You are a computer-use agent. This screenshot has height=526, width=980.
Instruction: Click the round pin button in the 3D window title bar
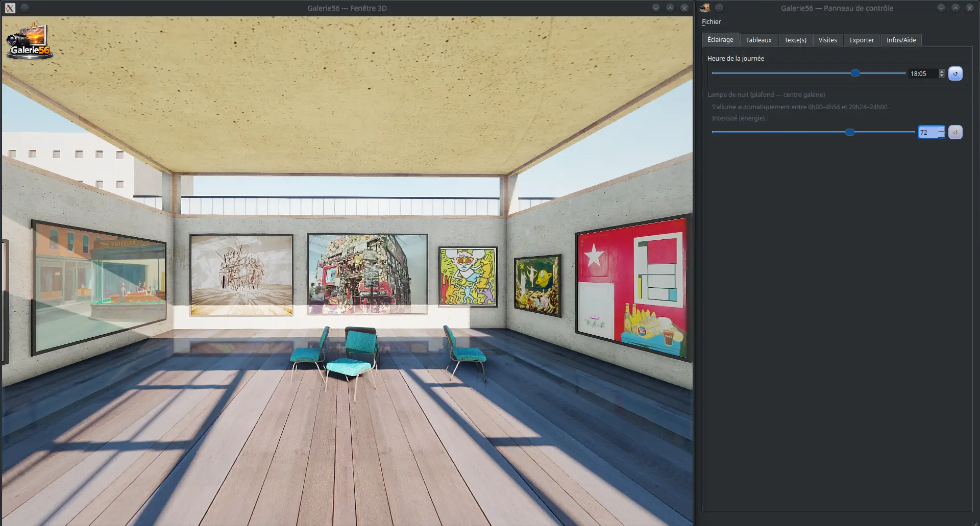24,8
